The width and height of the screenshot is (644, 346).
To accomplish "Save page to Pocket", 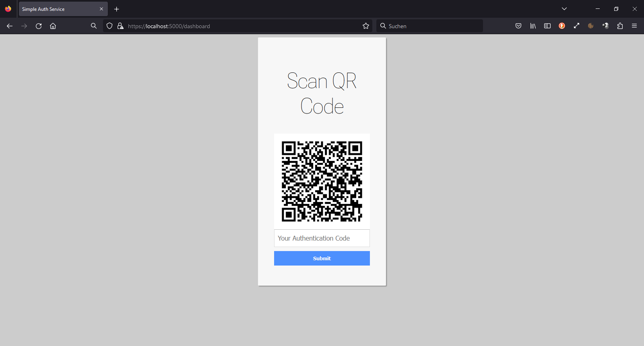I will coord(518,26).
